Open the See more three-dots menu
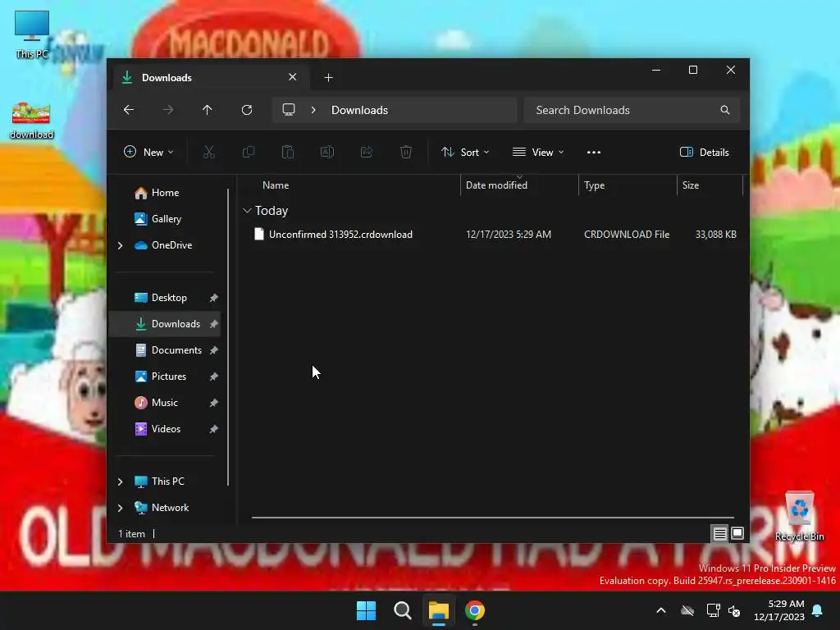 pyautogui.click(x=594, y=152)
